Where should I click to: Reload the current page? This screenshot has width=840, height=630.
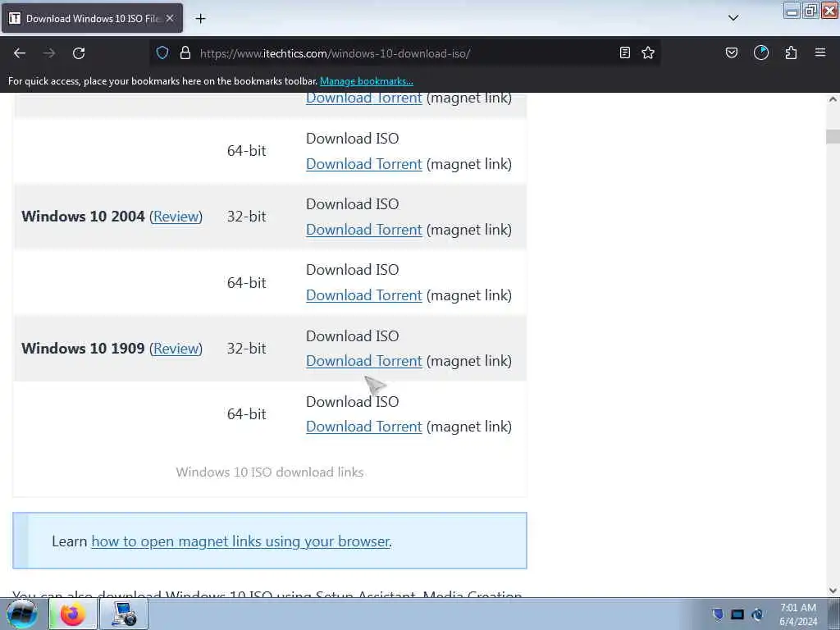tap(79, 53)
